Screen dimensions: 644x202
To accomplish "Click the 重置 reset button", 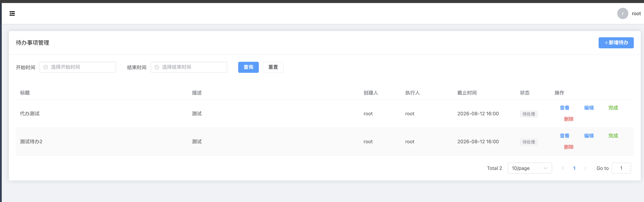I will pyautogui.click(x=273, y=67).
